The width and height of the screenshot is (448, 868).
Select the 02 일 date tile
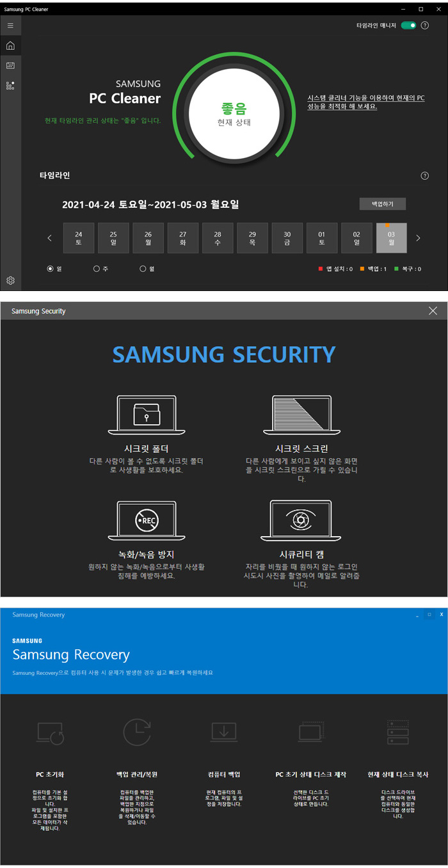tap(356, 239)
